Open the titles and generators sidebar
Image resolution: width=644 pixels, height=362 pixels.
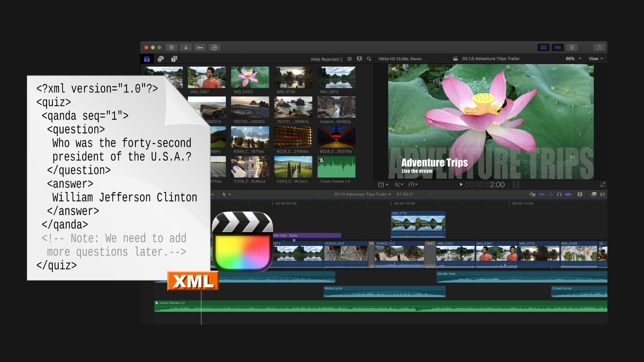pos(174,59)
